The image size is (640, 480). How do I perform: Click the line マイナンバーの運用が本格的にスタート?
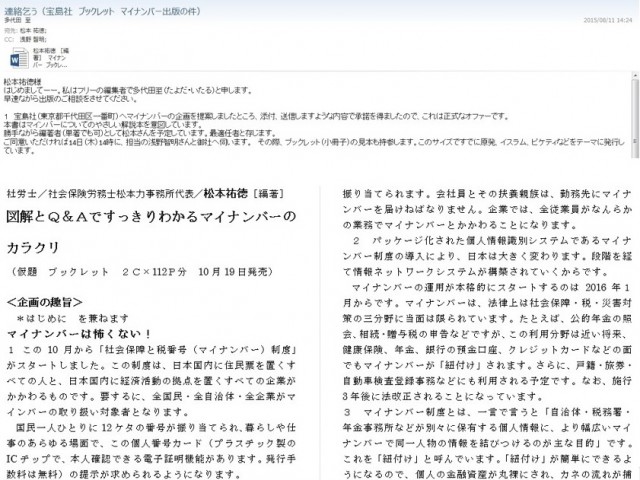coord(491,287)
